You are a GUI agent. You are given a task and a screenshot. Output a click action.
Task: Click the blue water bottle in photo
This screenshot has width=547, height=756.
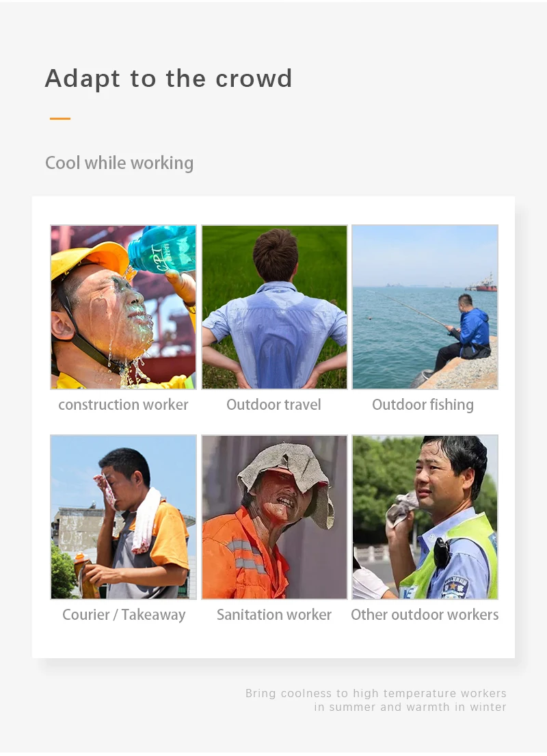(162, 249)
